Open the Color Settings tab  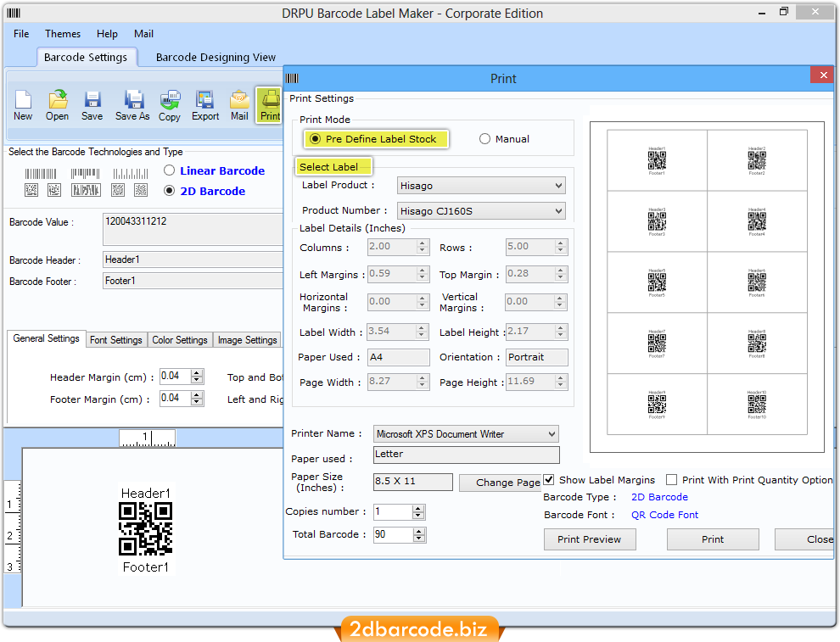[x=180, y=340]
